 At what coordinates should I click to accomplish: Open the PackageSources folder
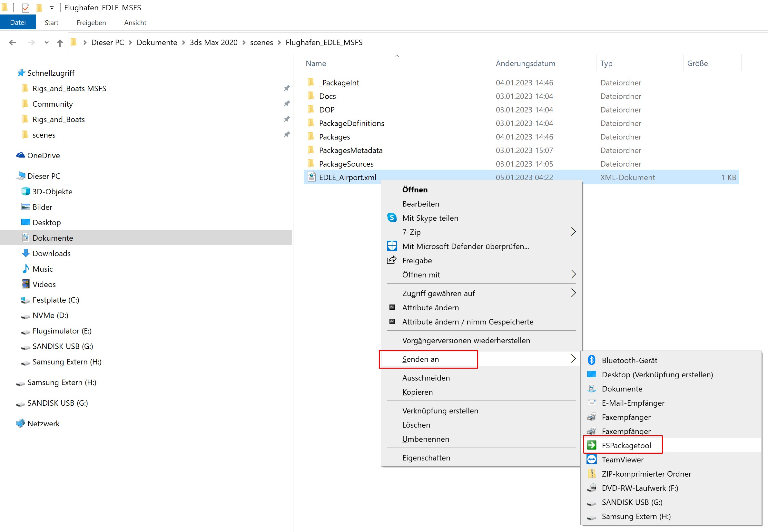point(346,164)
